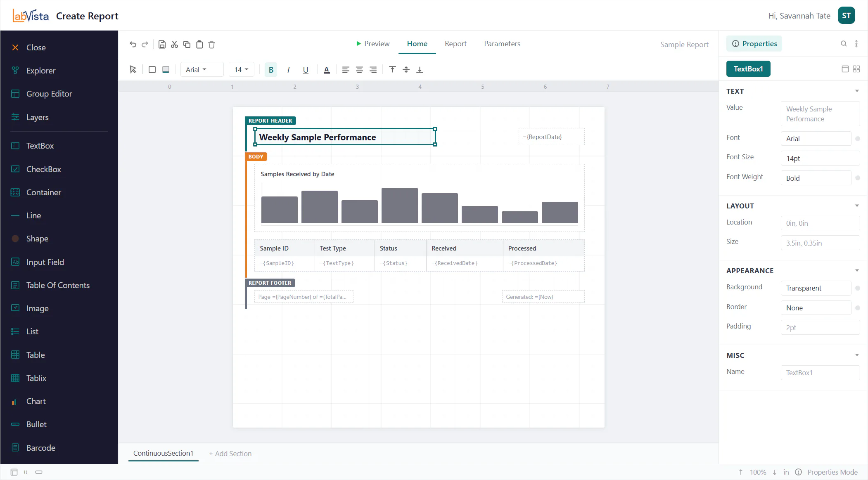Click the Preview button
Viewport: 868px width, 480px height.
(x=372, y=43)
